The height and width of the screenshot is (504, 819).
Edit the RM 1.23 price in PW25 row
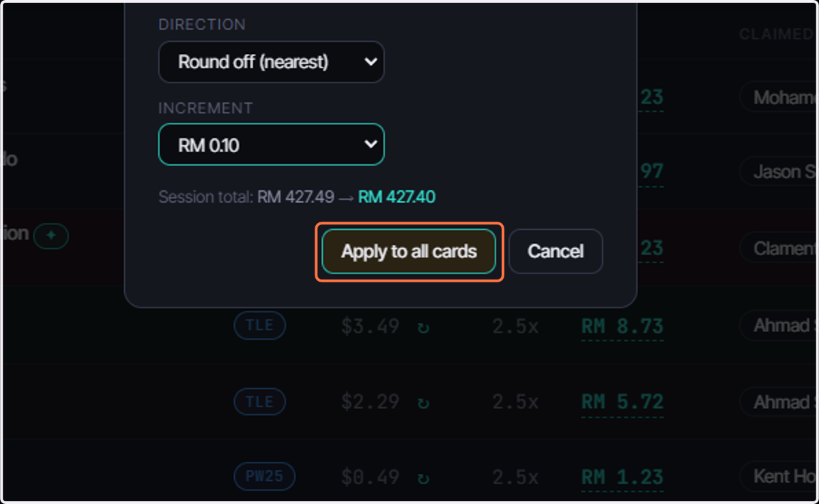[622, 477]
